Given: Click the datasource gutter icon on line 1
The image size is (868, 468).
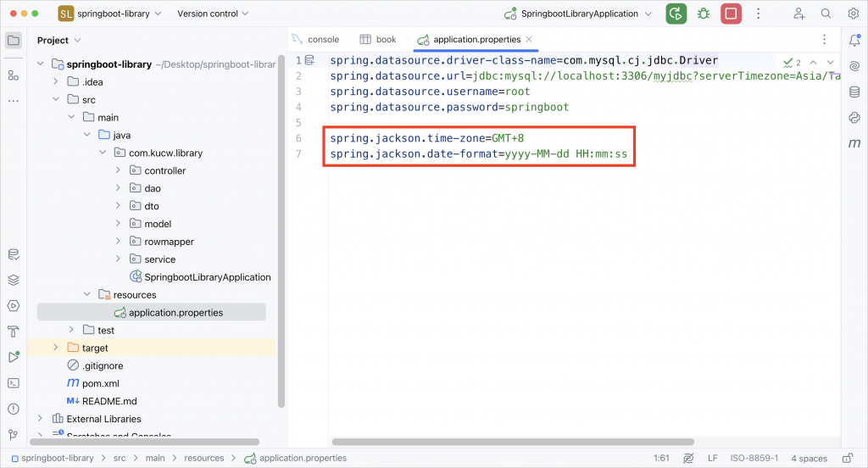Looking at the screenshot, I should pos(309,60).
